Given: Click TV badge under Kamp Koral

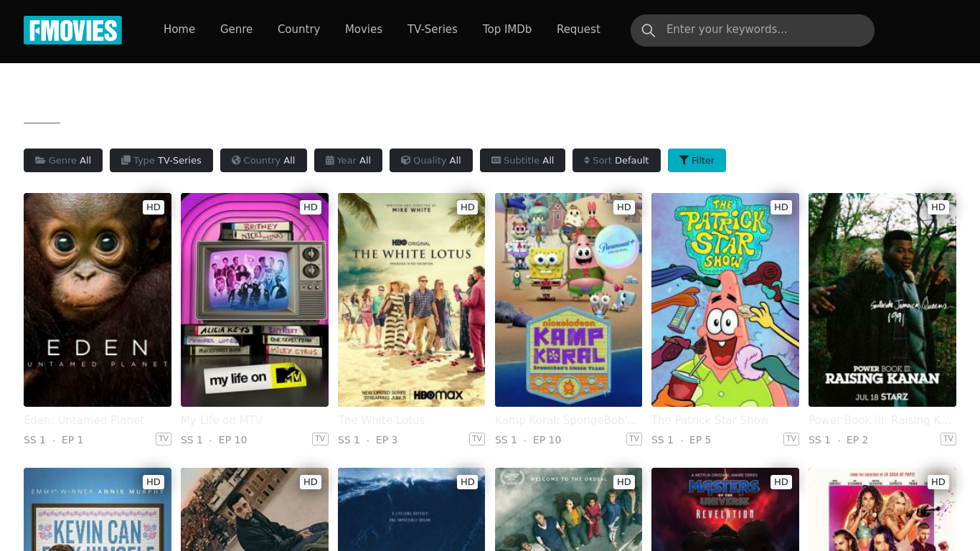Looking at the screenshot, I should 634,438.
